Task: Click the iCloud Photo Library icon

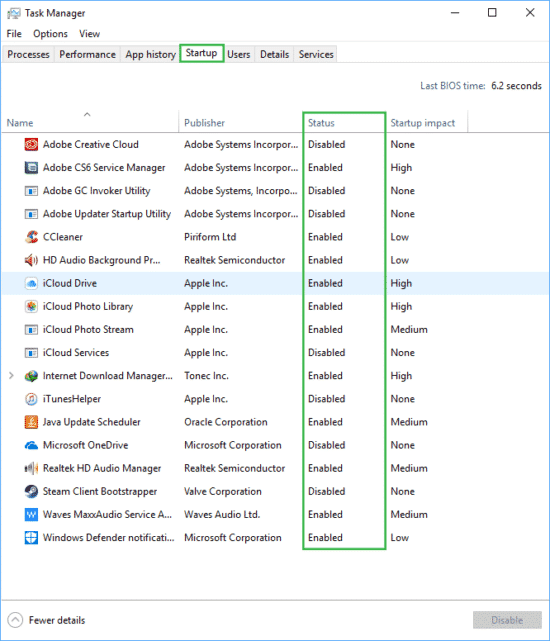Action: (31, 306)
